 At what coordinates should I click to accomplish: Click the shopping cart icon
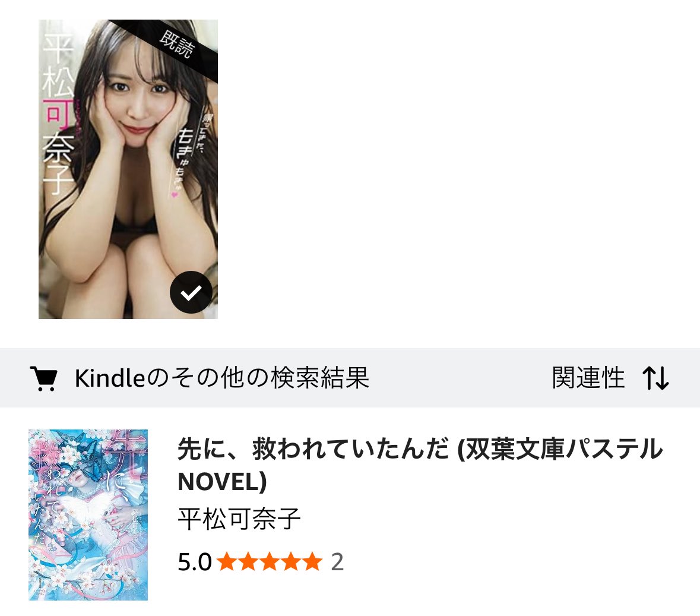click(43, 378)
